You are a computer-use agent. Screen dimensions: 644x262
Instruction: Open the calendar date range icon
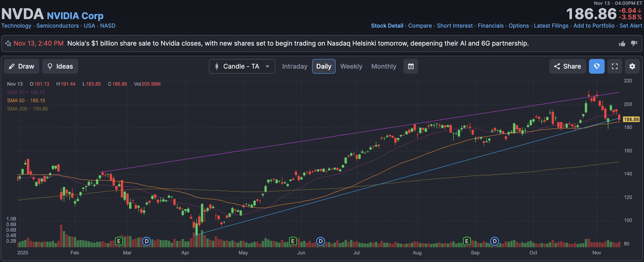click(411, 66)
